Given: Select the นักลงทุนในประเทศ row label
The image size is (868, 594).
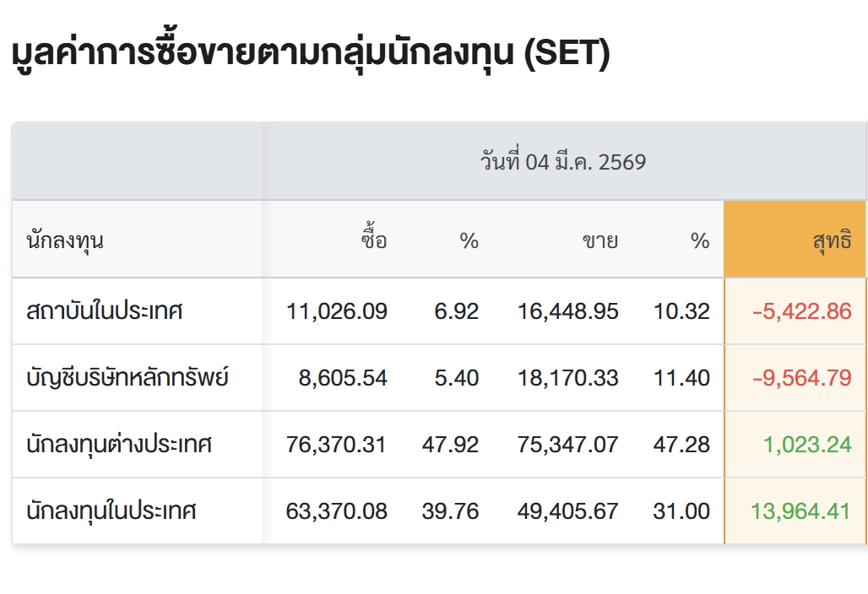Looking at the screenshot, I should coord(111,510).
